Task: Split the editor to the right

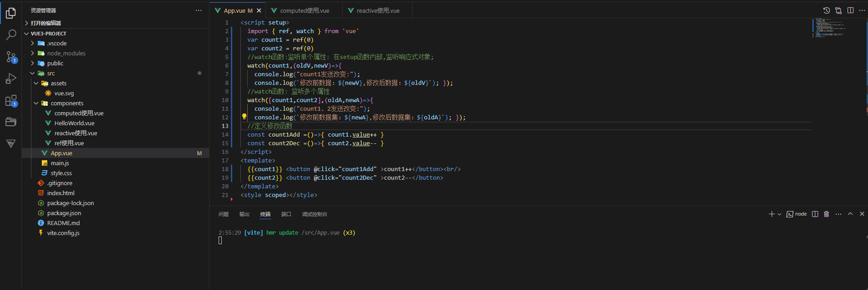Action: 850,10
